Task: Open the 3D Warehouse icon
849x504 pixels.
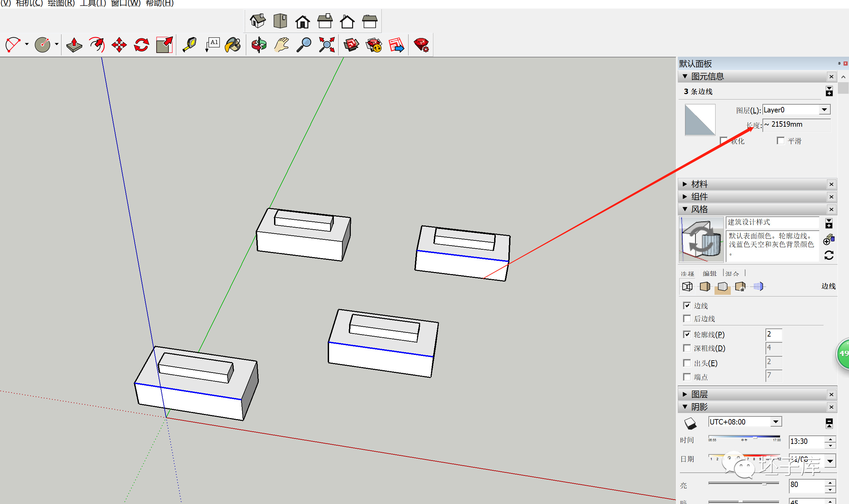Action: point(351,44)
